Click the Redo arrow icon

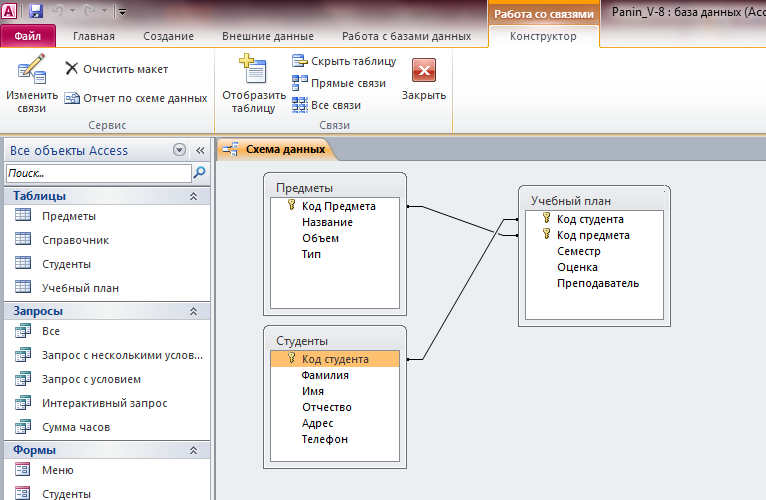(89, 11)
